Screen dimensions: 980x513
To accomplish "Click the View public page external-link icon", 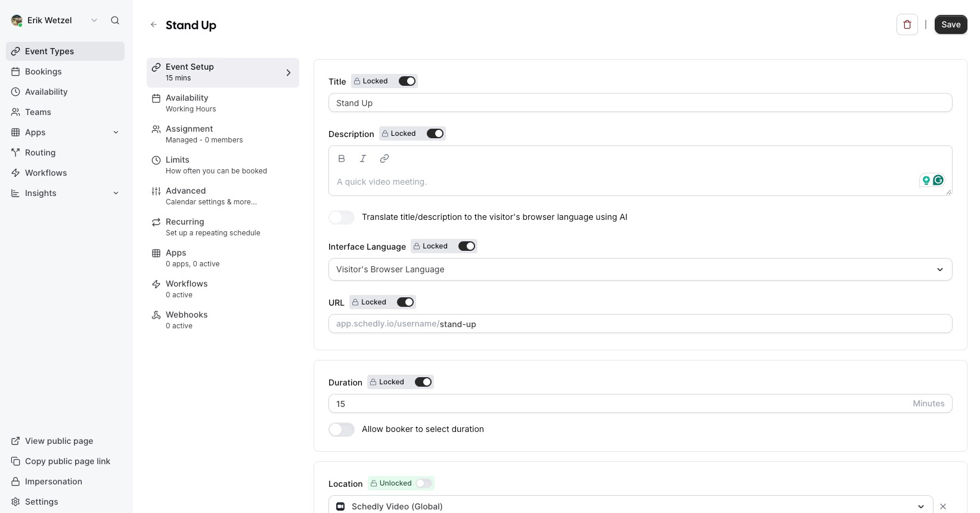I will click(15, 441).
